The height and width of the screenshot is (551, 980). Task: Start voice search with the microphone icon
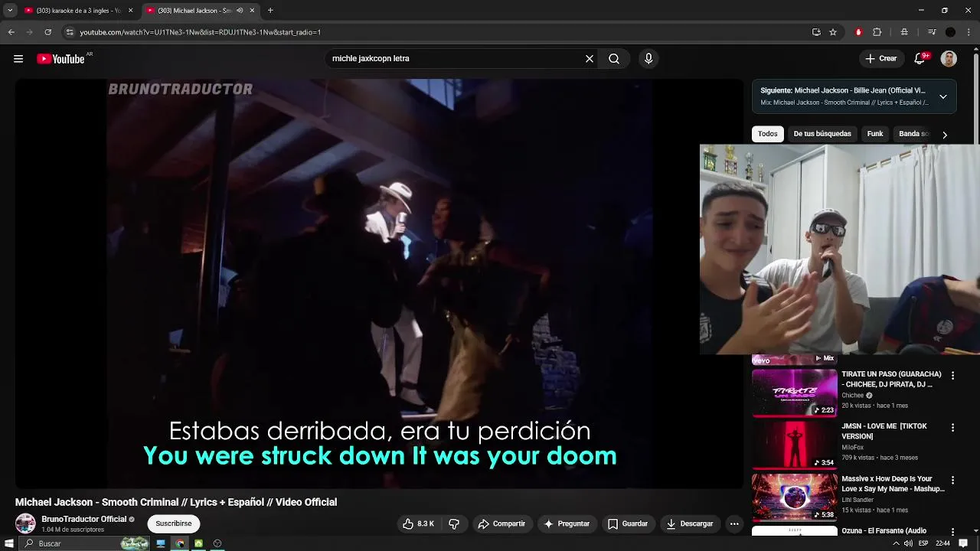point(648,59)
